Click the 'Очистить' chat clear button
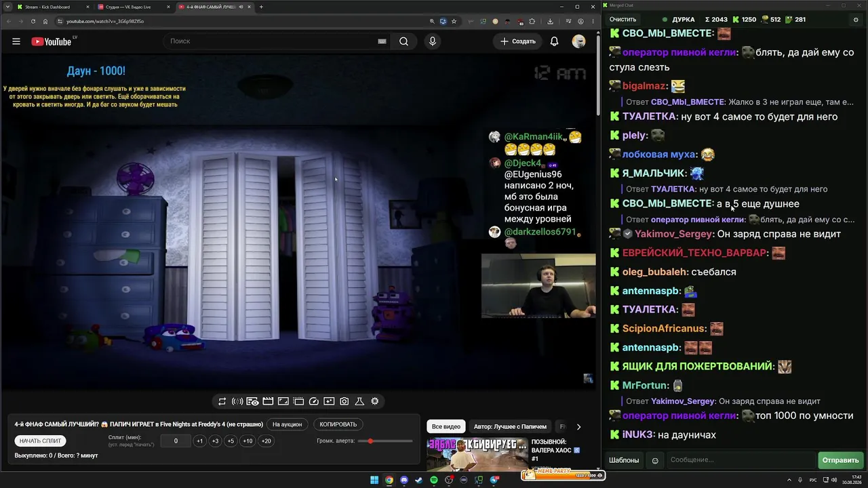 click(x=623, y=20)
